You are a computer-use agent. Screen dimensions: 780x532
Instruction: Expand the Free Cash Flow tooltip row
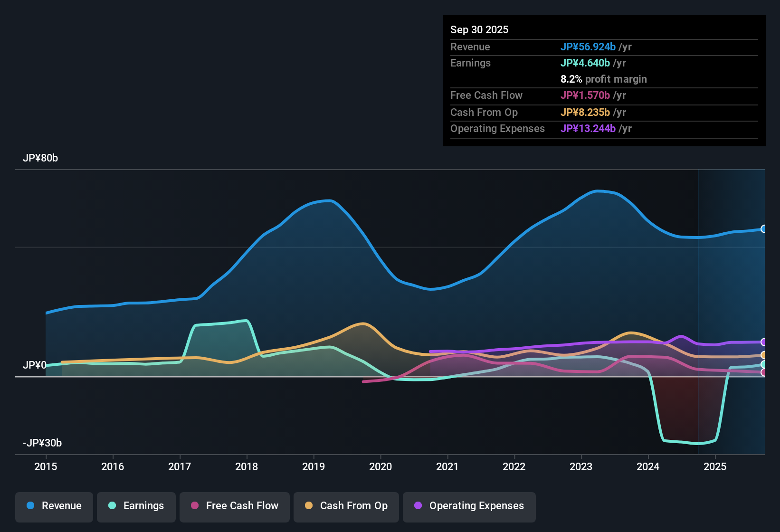tap(486, 95)
